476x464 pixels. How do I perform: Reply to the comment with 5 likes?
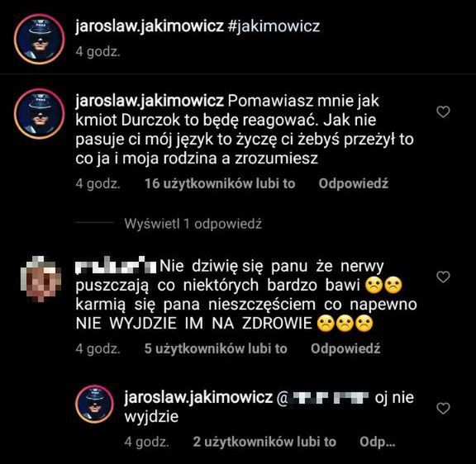tap(345, 348)
